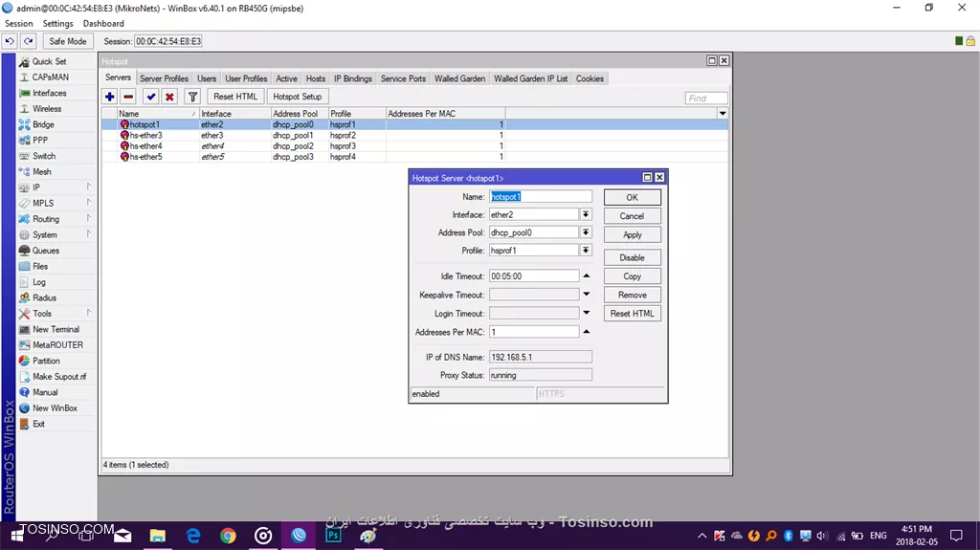980x550 pixels.
Task: Open Log in sidebar
Action: pyautogui.click(x=38, y=282)
